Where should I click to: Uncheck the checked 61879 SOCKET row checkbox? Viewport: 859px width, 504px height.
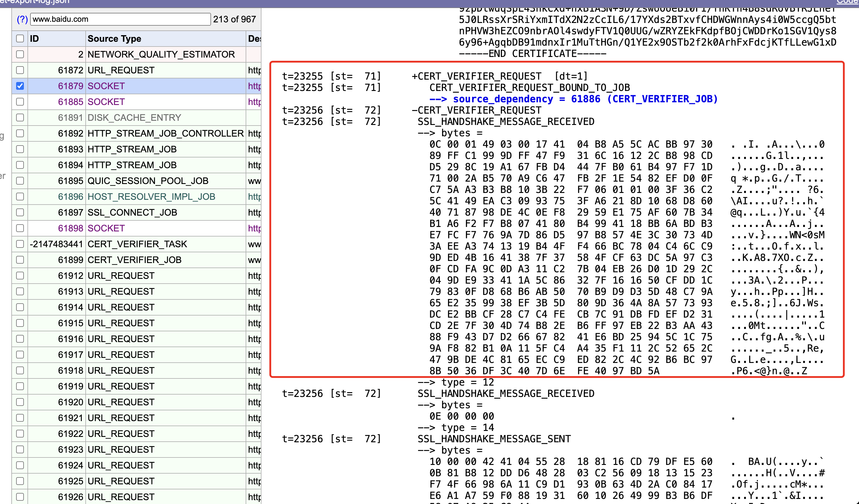20,86
